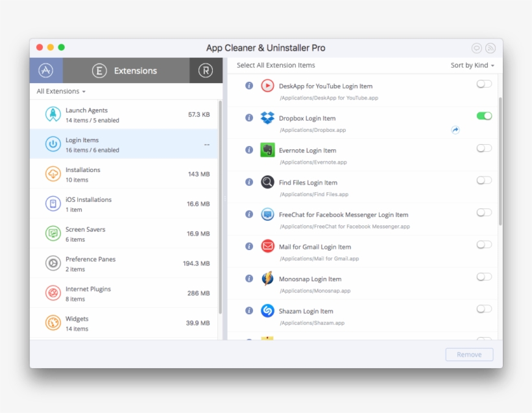
Task: Show info for DeskApp for YouTube
Action: 249,86
